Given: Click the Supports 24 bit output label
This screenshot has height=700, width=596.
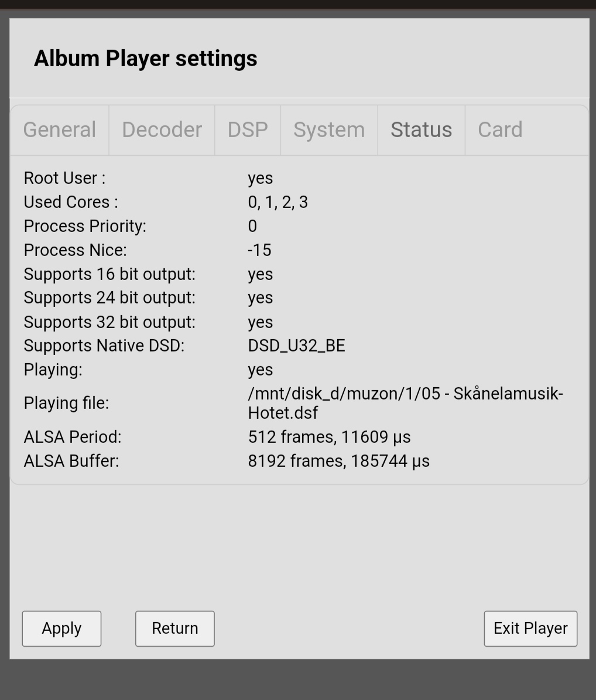Looking at the screenshot, I should click(x=109, y=298).
